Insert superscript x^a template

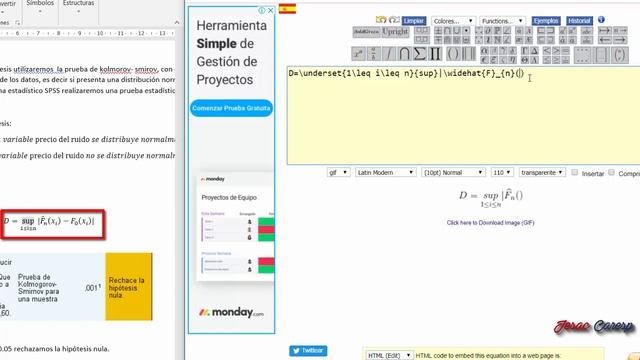[x=359, y=54]
